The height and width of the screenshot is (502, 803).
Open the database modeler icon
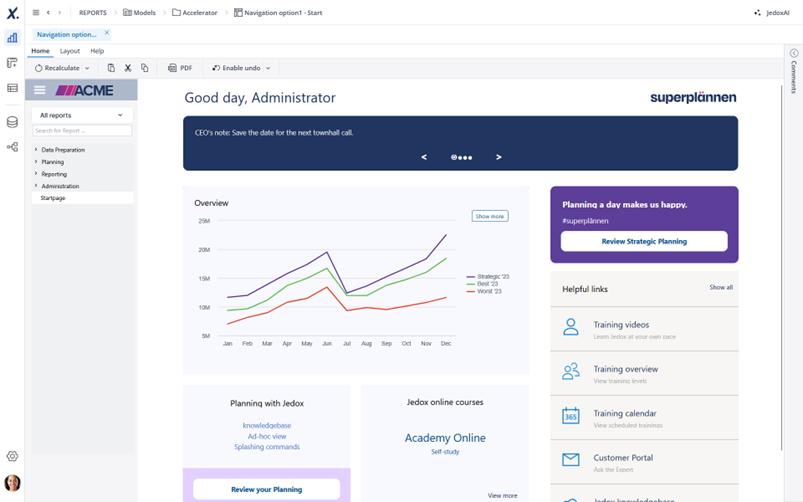click(x=12, y=122)
